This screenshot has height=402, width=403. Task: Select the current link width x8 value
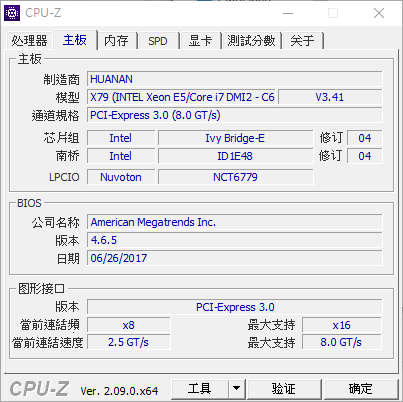pos(129,325)
